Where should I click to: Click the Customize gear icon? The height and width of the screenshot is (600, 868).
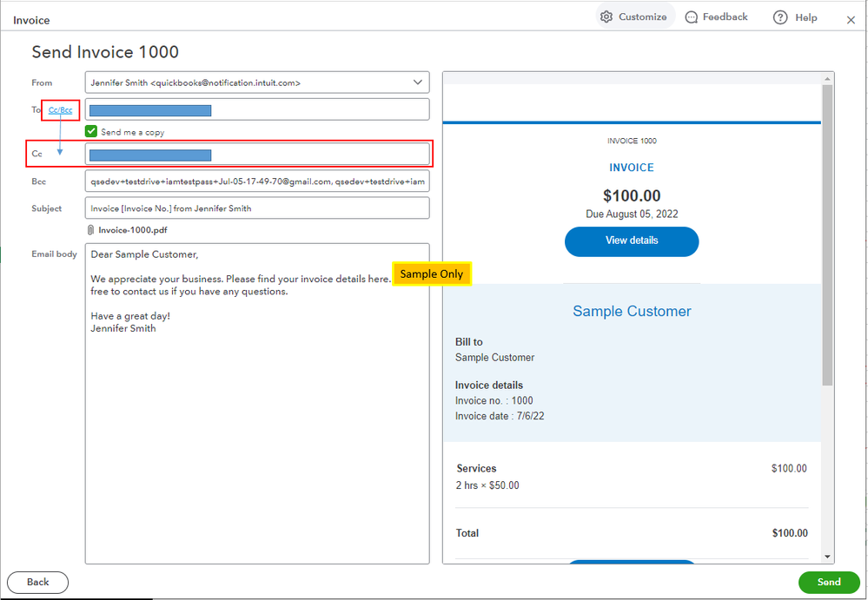click(606, 17)
